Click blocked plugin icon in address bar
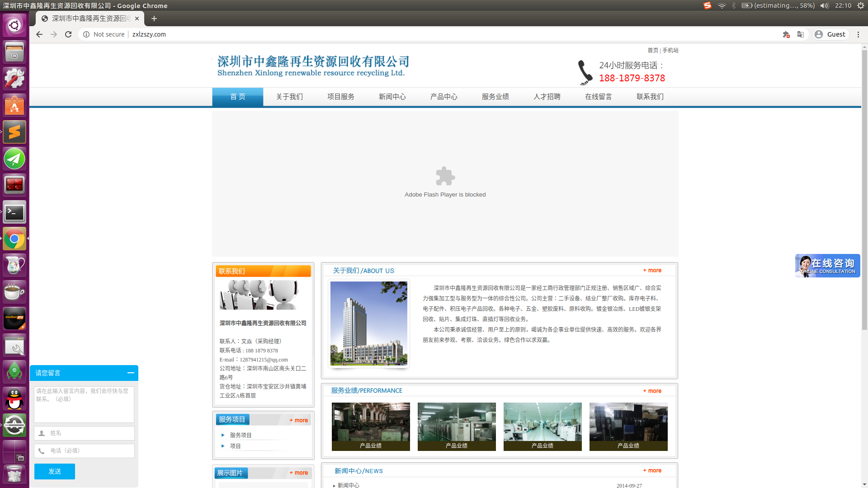 (x=786, y=34)
